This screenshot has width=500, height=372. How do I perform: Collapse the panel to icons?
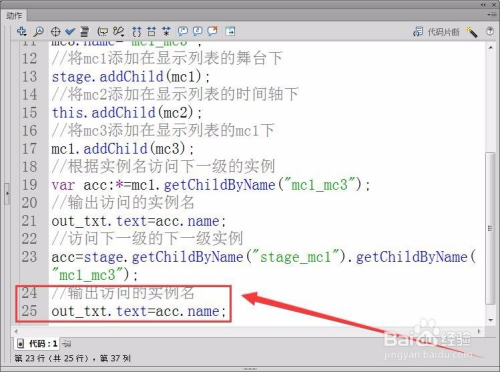pos(484,5)
